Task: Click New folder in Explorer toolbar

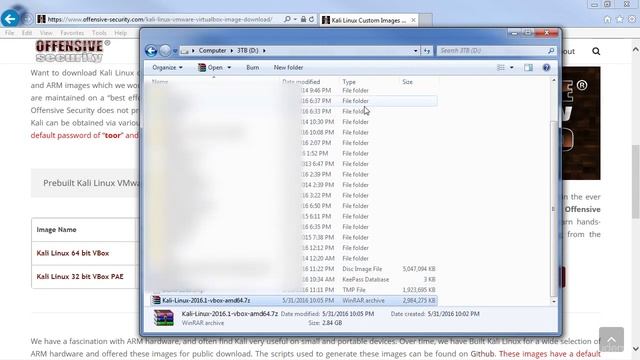Action: (288, 68)
